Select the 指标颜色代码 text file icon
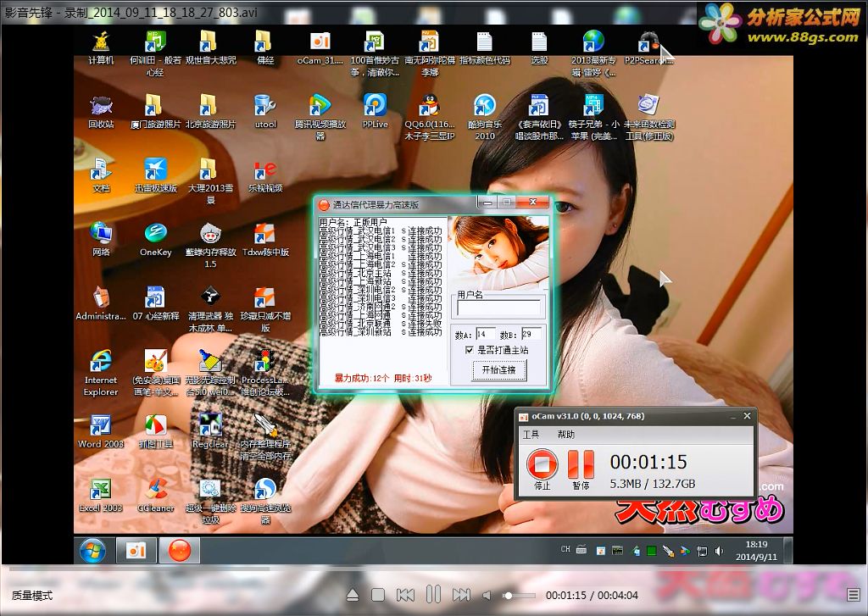This screenshot has width=868, height=616. (x=484, y=47)
